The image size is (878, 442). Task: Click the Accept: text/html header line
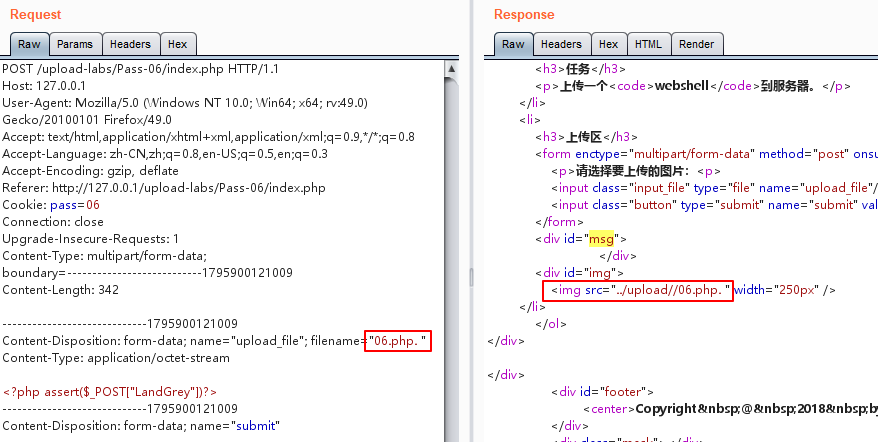[x=208, y=137]
